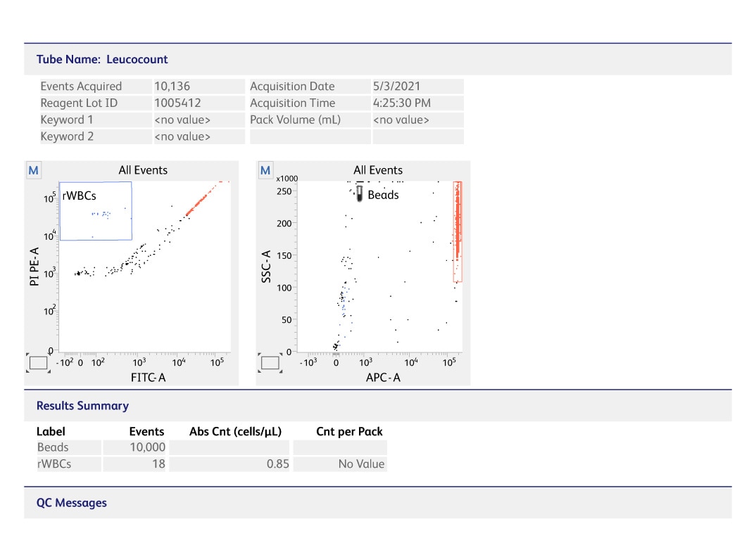Click the zoom rectangle icon below the APC-A plot
Viewport: 756px width, 557px height.
pyautogui.click(x=270, y=361)
